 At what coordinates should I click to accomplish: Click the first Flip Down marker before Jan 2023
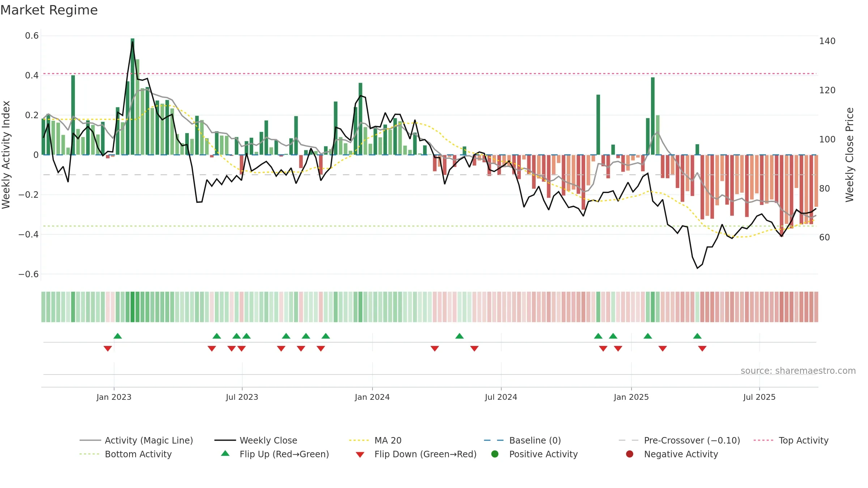point(108,348)
